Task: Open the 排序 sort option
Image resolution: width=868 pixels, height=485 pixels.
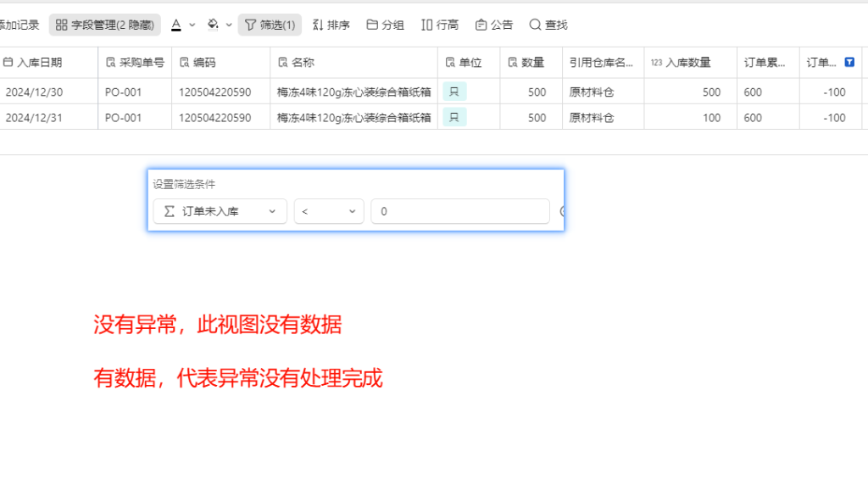Action: (331, 25)
